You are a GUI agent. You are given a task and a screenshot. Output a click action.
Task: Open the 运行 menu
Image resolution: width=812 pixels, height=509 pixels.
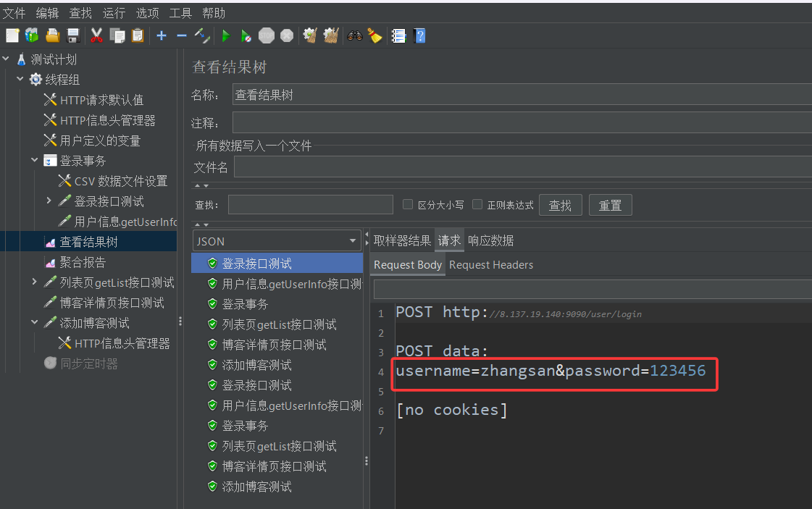pos(114,13)
